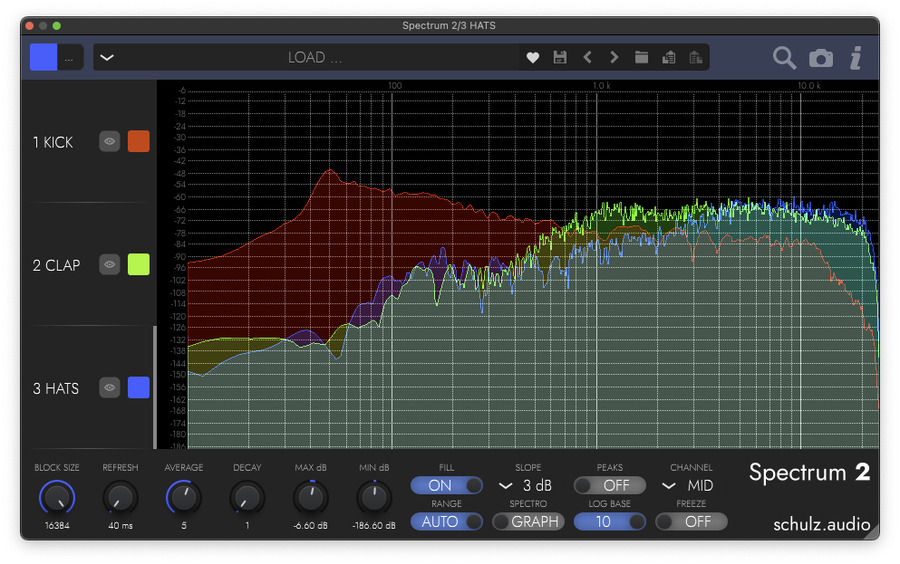Click the LOAD ... preset field
The image size is (900, 564).
pos(315,57)
